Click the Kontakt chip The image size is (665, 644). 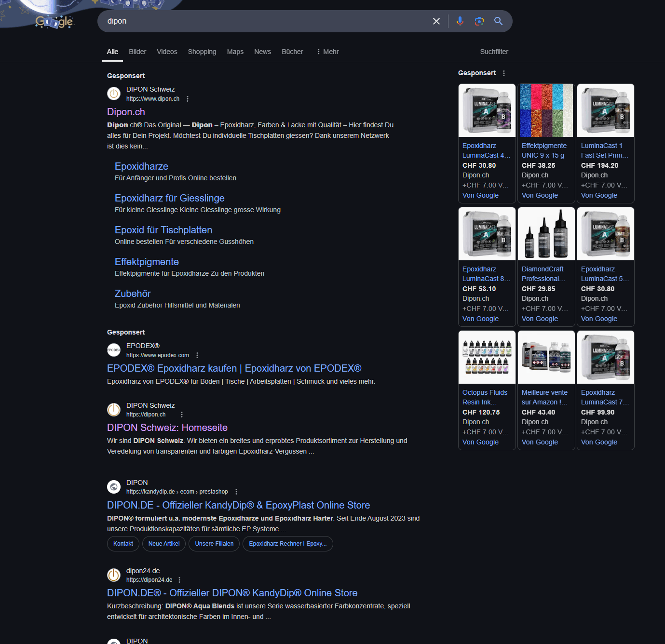coord(123,544)
